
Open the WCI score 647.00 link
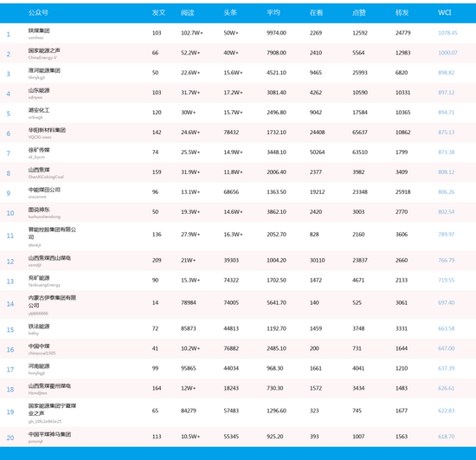(447, 348)
